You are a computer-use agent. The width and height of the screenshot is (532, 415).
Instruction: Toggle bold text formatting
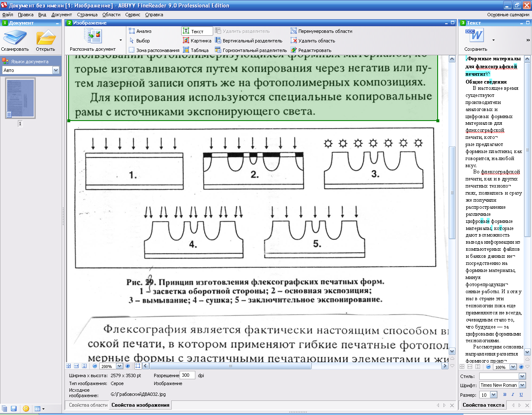coord(505,395)
